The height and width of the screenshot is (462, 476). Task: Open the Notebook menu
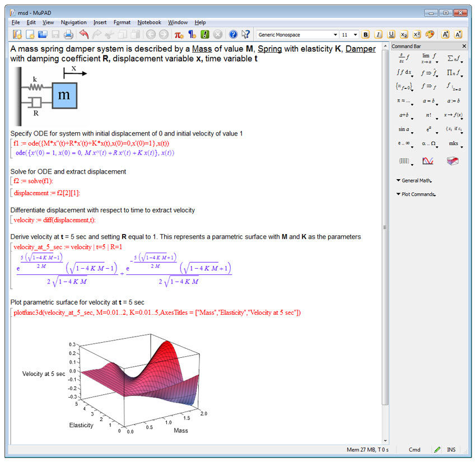click(x=149, y=22)
